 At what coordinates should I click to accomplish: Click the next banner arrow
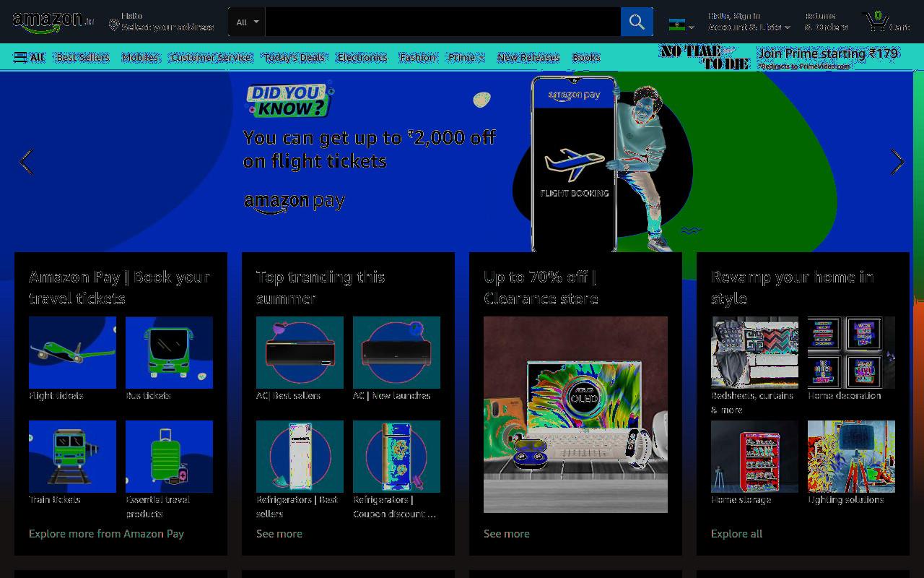pyautogui.click(x=897, y=162)
